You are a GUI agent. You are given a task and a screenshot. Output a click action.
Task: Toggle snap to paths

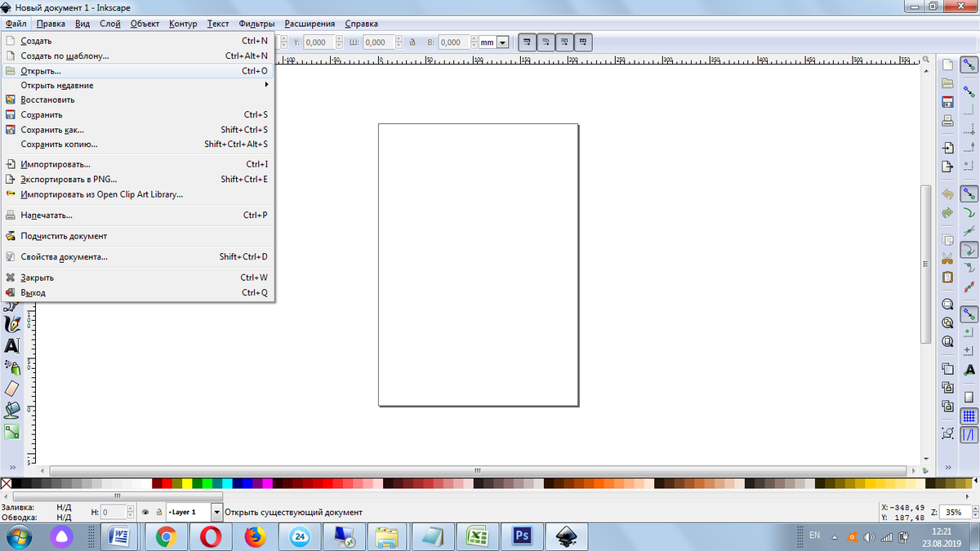(969, 212)
